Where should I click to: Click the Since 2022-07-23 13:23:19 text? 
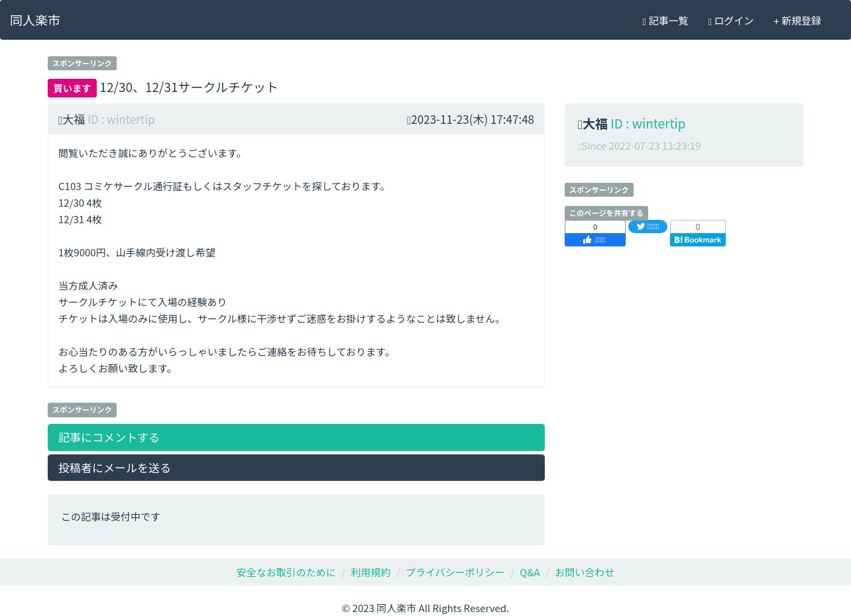coord(640,146)
